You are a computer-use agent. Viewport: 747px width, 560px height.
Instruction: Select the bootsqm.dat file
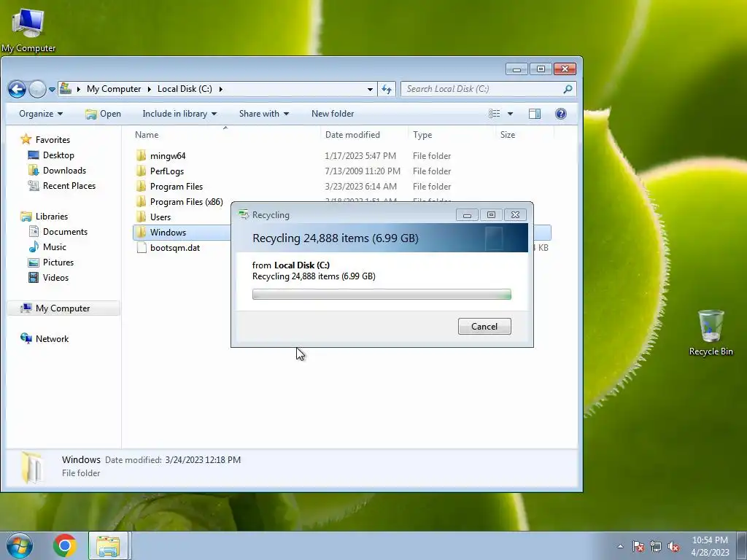tap(175, 248)
